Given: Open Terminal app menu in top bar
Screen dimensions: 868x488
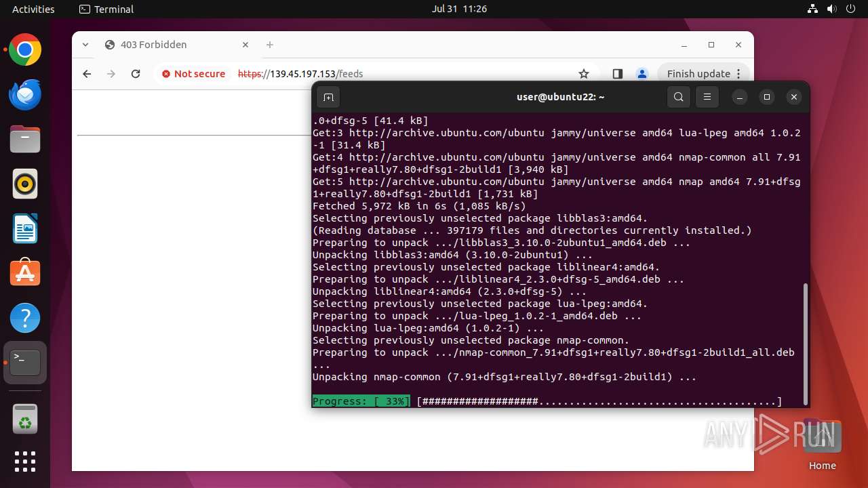Looking at the screenshot, I should click(106, 9).
